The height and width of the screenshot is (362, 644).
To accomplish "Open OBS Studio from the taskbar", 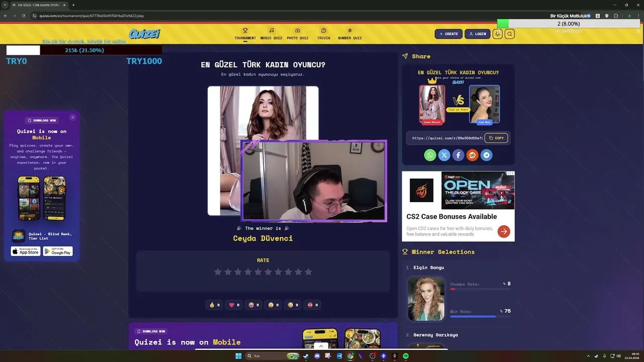I will [372, 356].
